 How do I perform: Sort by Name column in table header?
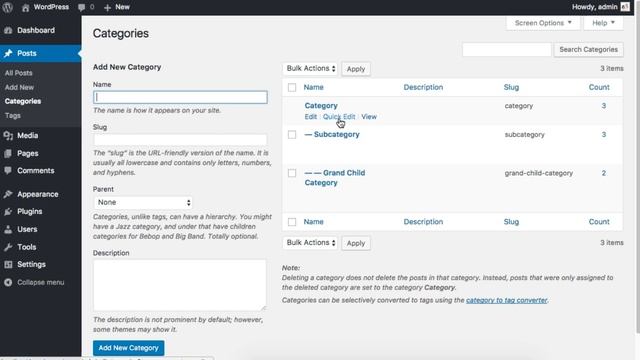(x=313, y=87)
